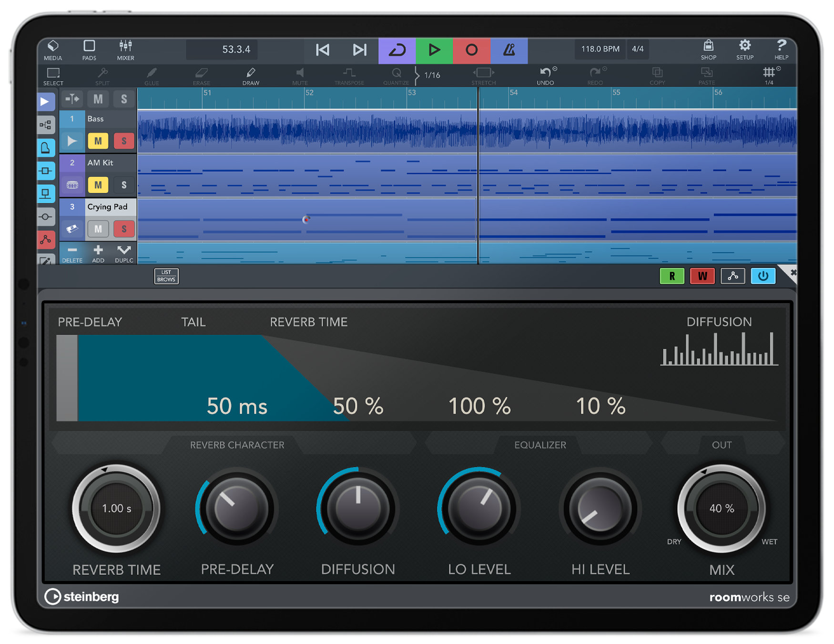Select the Split tool

102,75
